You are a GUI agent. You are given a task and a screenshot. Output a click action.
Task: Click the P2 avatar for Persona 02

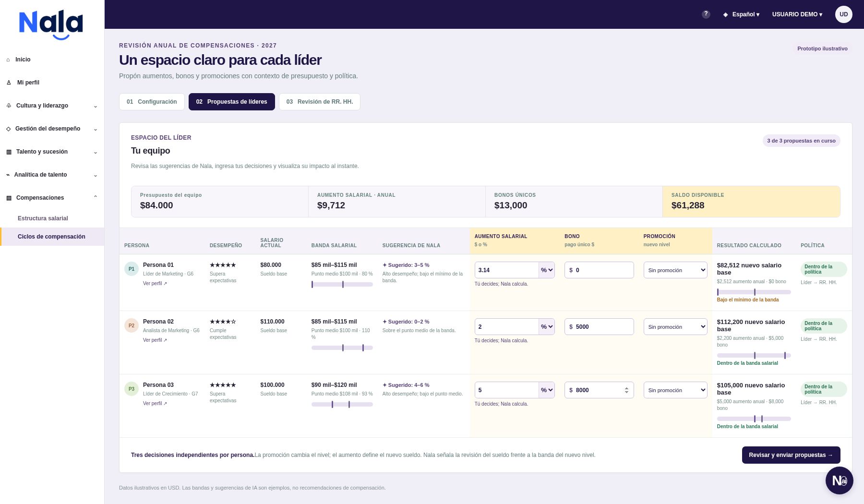coord(132,325)
